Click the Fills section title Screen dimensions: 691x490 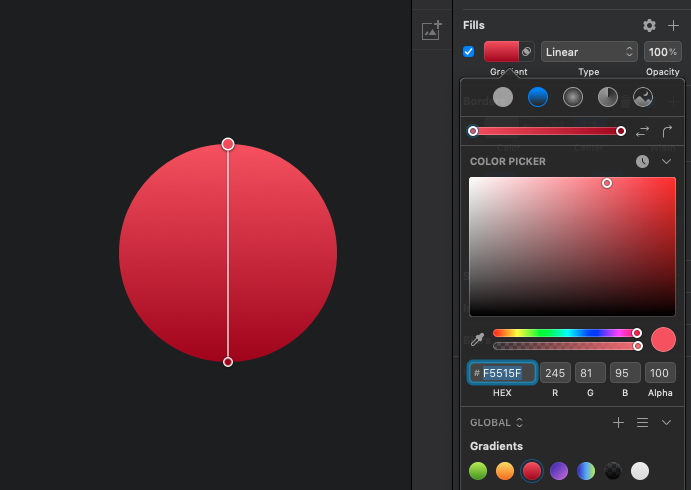[x=474, y=25]
